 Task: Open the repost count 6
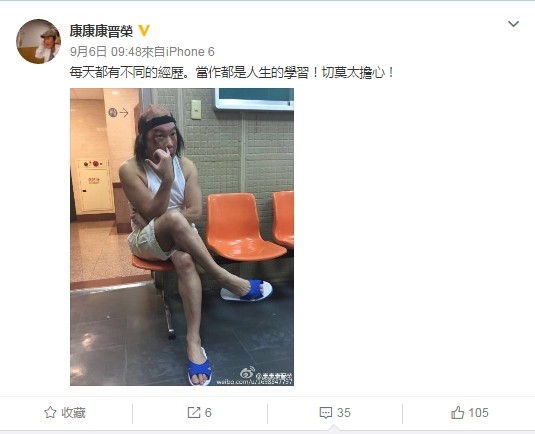pos(208,413)
